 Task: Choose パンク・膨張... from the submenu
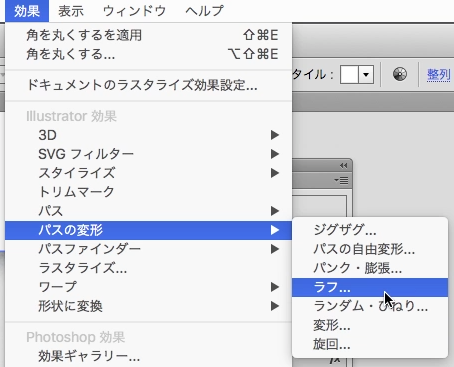370,268
